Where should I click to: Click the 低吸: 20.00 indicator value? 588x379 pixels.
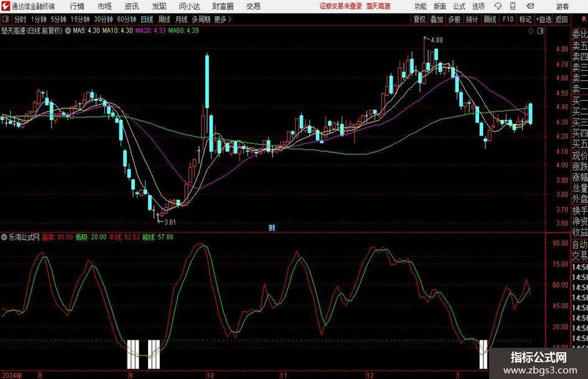click(x=91, y=237)
